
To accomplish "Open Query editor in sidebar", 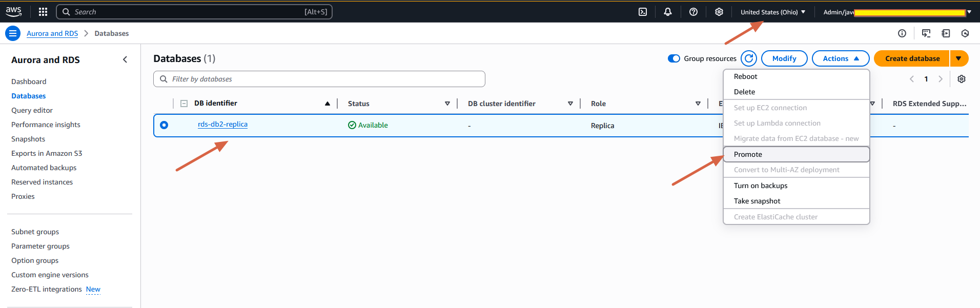I will [32, 110].
